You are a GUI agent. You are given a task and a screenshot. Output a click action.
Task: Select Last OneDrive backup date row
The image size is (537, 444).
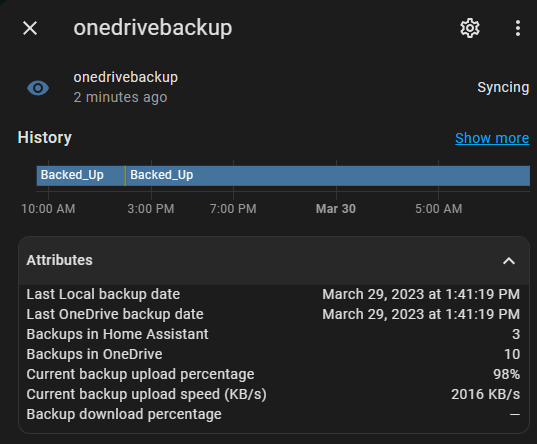pyautogui.click(x=273, y=314)
